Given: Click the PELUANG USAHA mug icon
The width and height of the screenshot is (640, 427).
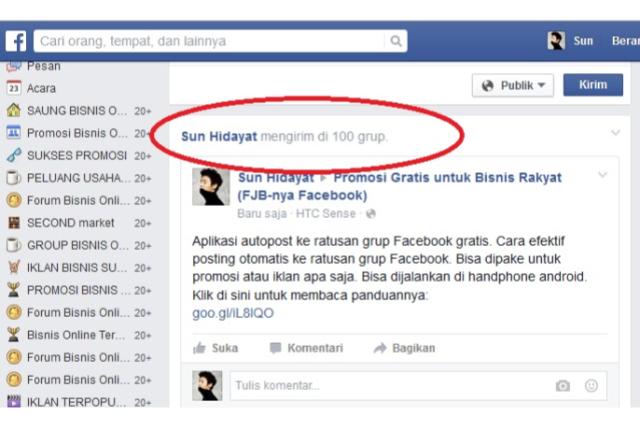Looking at the screenshot, I should (x=13, y=178).
